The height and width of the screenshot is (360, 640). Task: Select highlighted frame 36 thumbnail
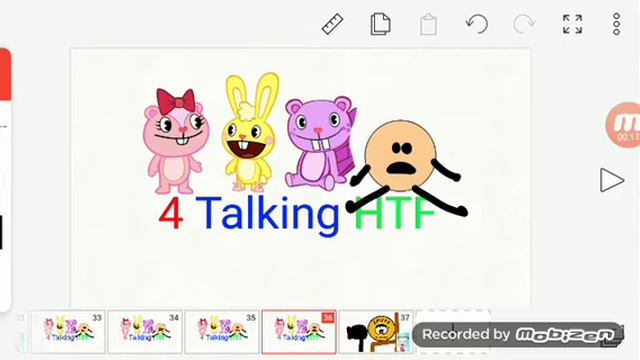(x=299, y=331)
